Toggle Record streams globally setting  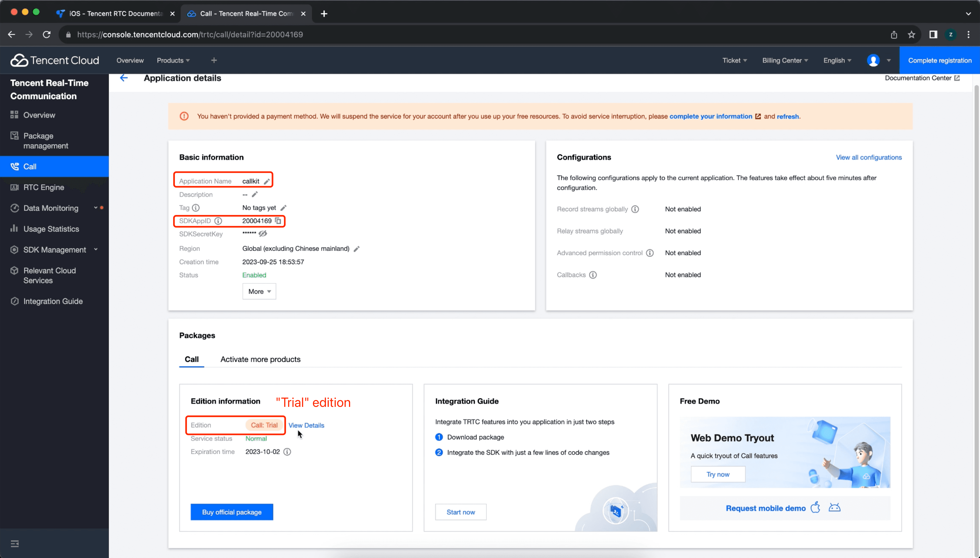tap(682, 209)
